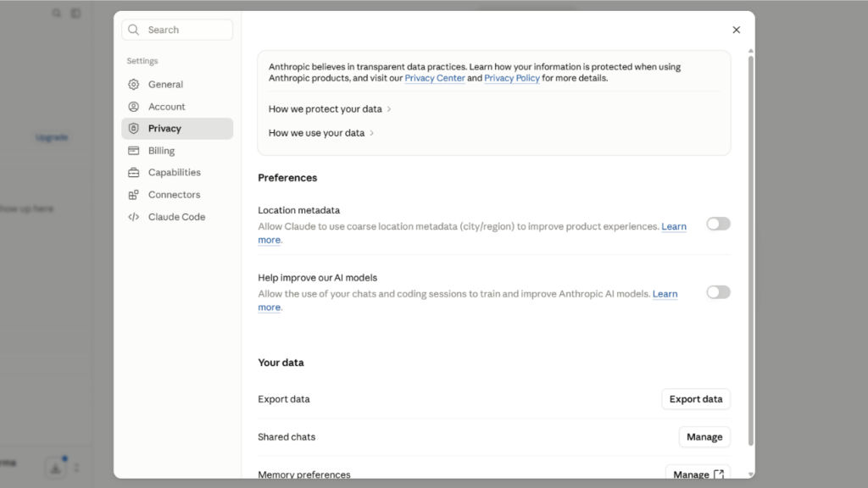Screen dimensions: 868x488
Task: Click the Claude Code brackets icon
Action: click(133, 217)
